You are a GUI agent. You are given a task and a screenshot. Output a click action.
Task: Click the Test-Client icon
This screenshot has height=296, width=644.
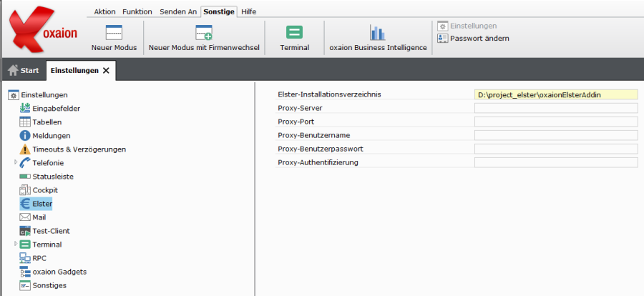[25, 231]
